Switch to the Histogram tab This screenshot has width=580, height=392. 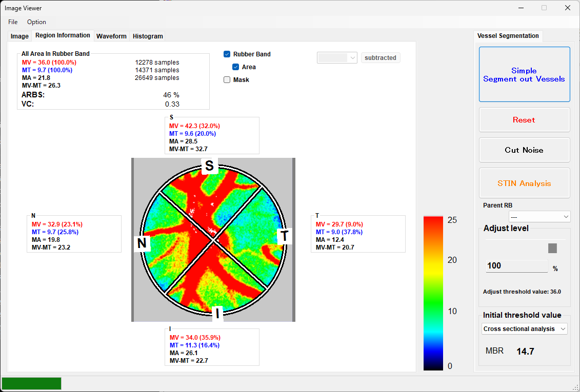tap(148, 36)
